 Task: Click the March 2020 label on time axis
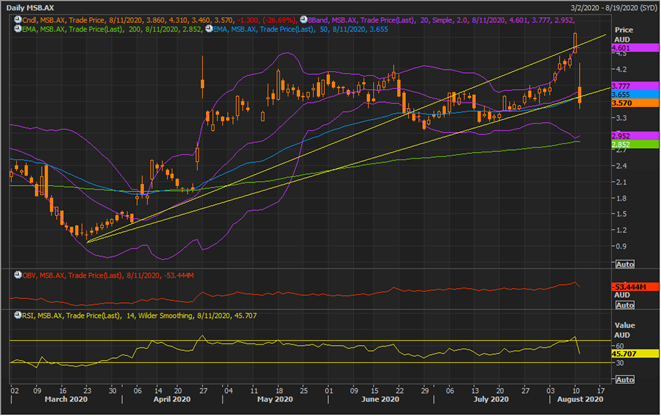(66, 399)
